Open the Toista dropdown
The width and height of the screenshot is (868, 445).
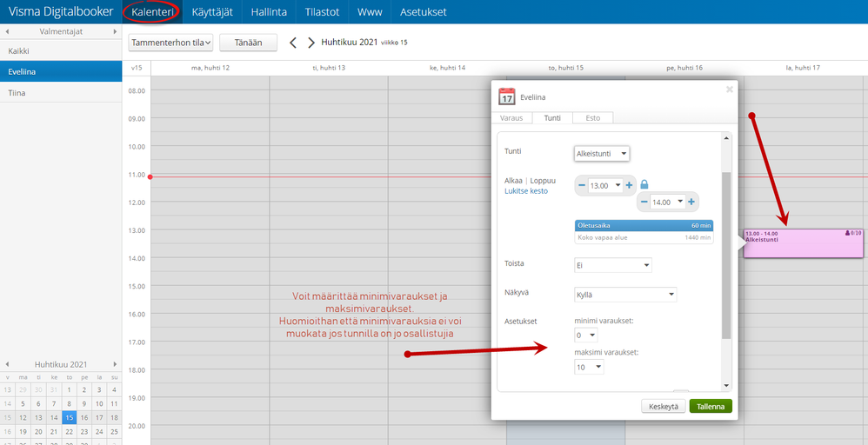(x=613, y=266)
